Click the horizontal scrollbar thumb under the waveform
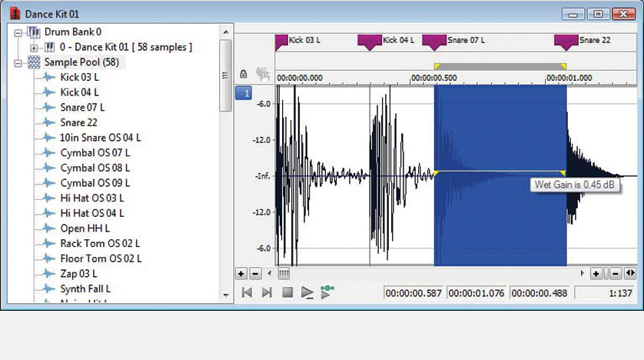This screenshot has width=644, height=360. [284, 273]
